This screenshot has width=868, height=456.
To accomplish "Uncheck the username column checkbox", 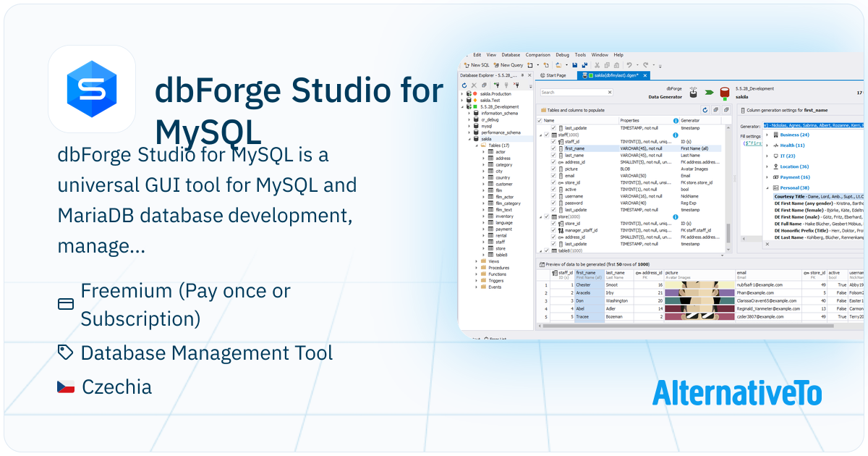I will (553, 196).
